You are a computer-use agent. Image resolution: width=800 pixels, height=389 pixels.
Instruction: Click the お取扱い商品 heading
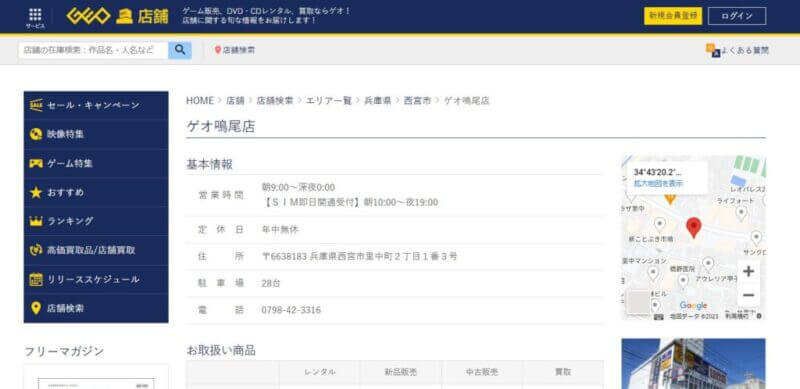(221, 351)
